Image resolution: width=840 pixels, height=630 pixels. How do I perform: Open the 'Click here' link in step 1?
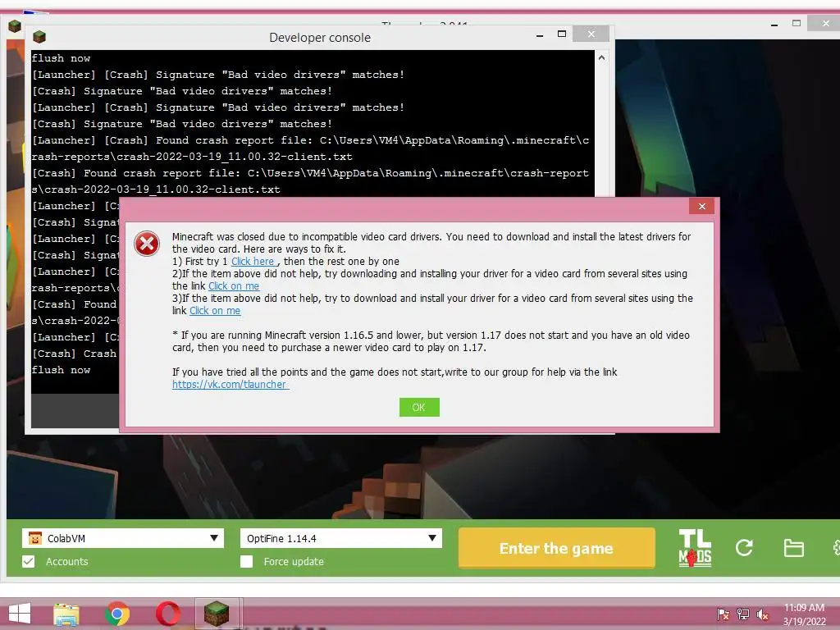point(253,262)
